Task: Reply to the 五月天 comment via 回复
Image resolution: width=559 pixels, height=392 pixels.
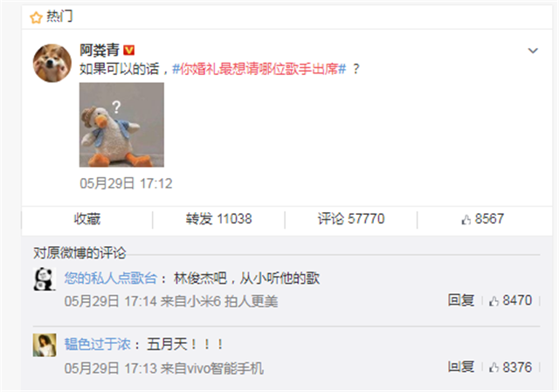Action: pyautogui.click(x=461, y=367)
